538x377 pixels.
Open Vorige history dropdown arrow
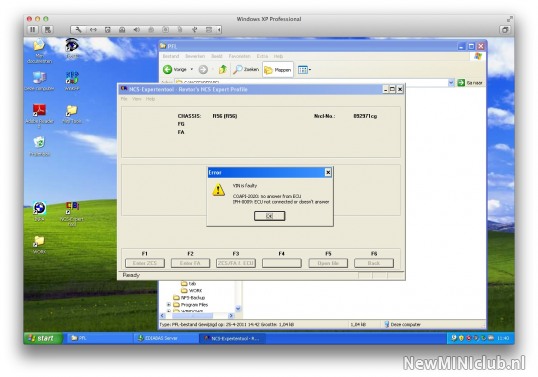[x=191, y=70]
